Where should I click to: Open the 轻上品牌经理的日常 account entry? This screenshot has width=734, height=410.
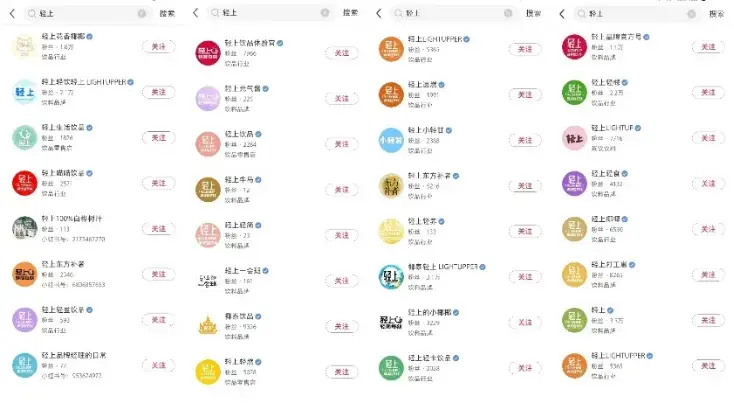pyautogui.click(x=94, y=365)
